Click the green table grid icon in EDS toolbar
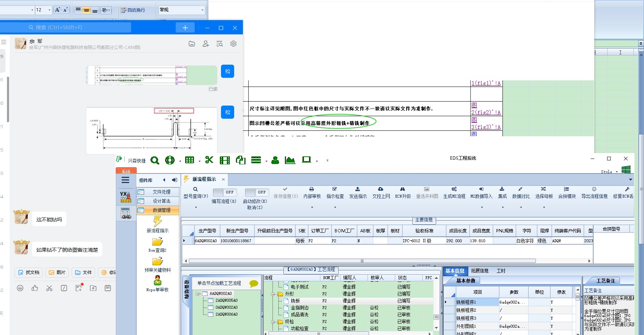 190,160
